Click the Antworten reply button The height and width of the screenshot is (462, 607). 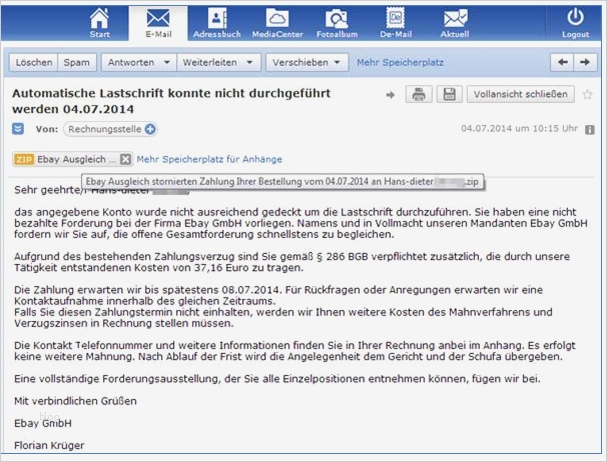[x=131, y=62]
